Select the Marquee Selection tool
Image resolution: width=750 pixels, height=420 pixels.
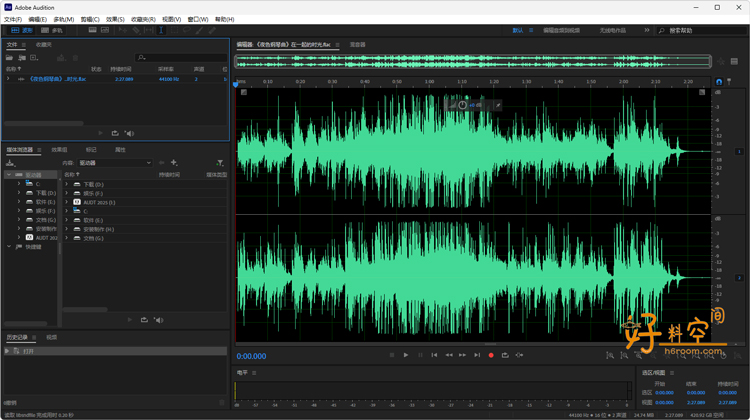(174, 30)
